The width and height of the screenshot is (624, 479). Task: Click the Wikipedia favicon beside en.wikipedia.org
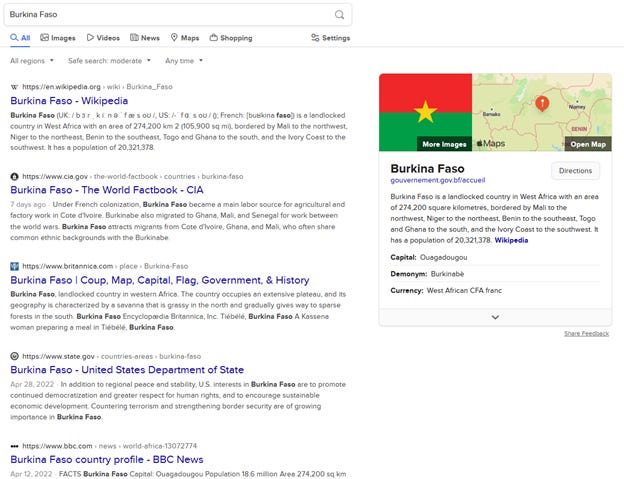(x=14, y=87)
